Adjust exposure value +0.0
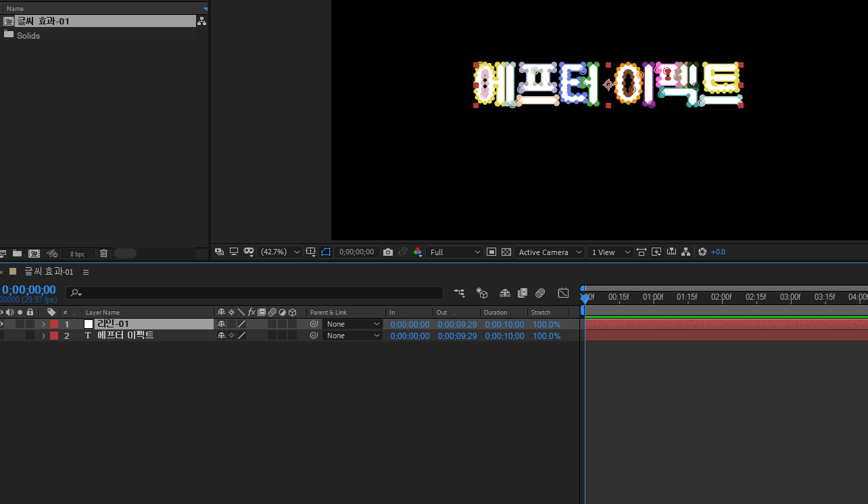The height and width of the screenshot is (504, 868). pyautogui.click(x=718, y=252)
